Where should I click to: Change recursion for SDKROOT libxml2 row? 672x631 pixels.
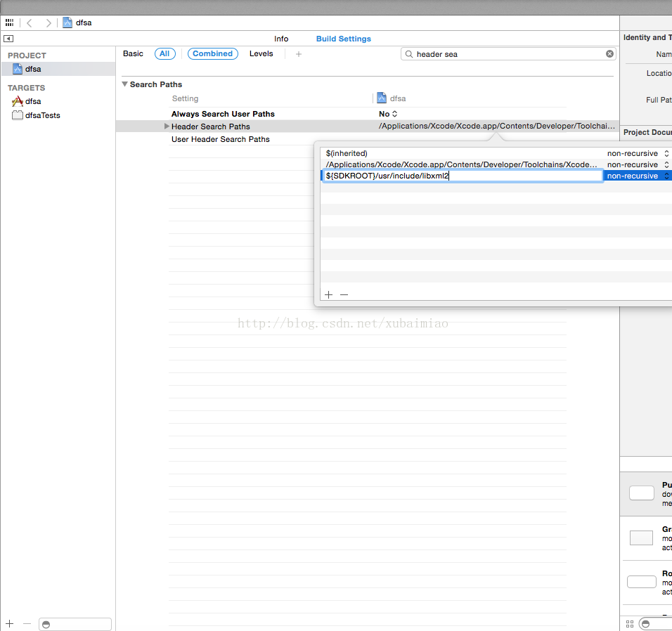[638, 176]
